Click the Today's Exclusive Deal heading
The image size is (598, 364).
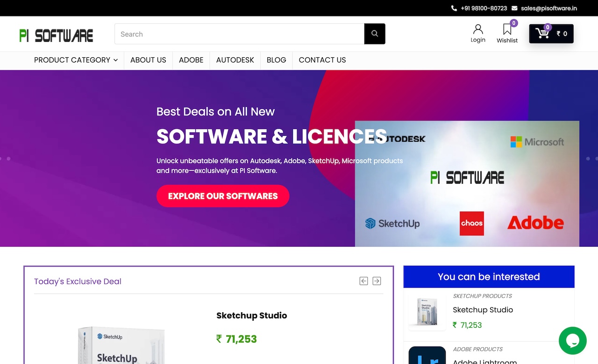(78, 281)
